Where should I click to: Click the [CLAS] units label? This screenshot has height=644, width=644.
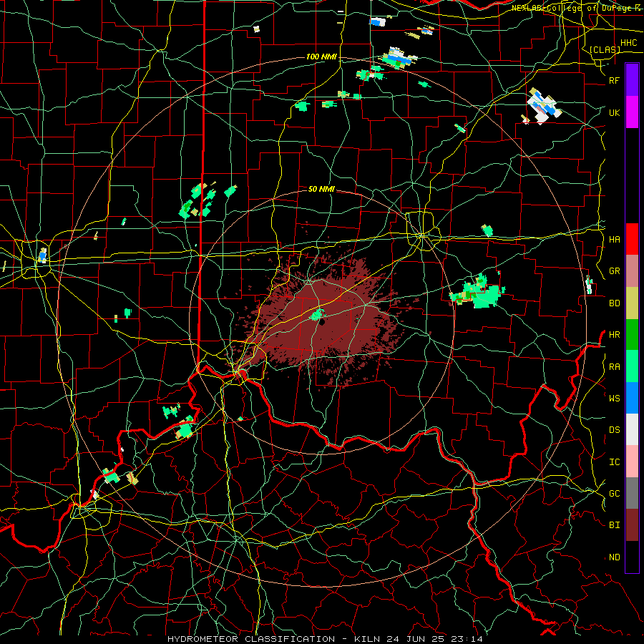[x=605, y=49]
